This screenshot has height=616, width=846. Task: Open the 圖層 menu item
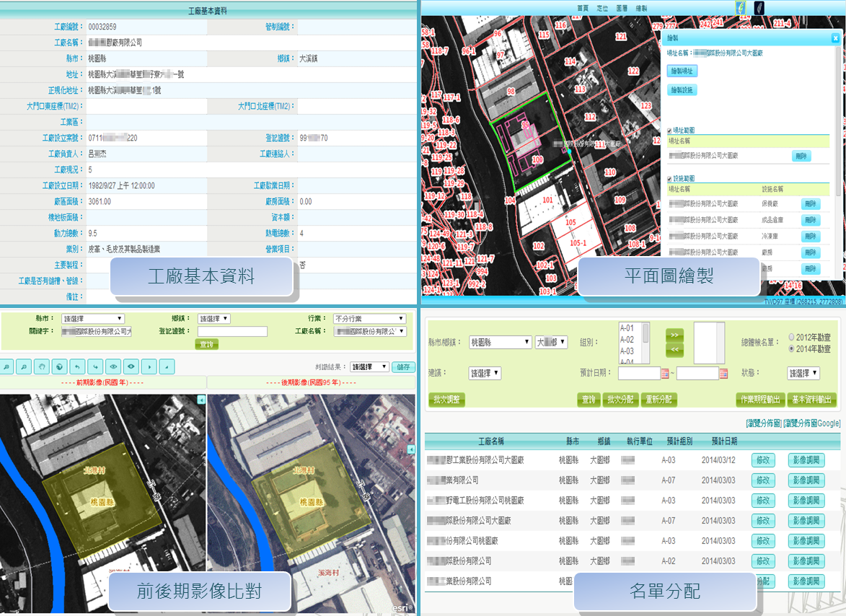coord(622,8)
